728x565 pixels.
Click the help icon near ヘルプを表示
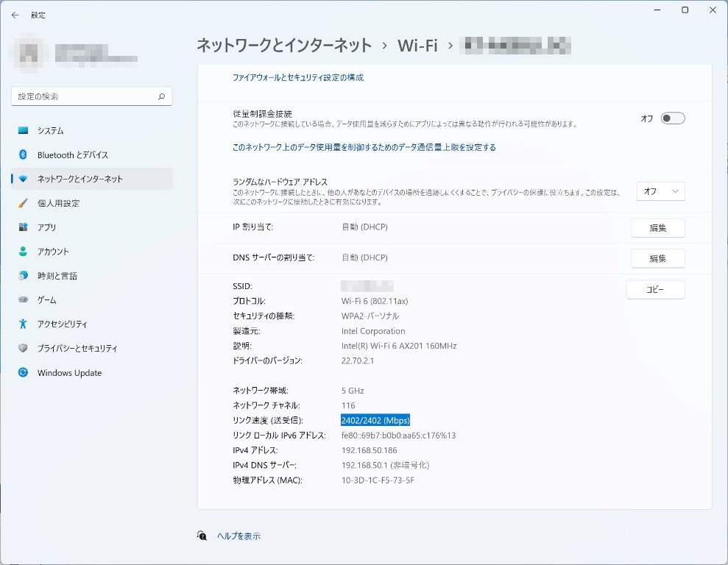click(x=202, y=536)
